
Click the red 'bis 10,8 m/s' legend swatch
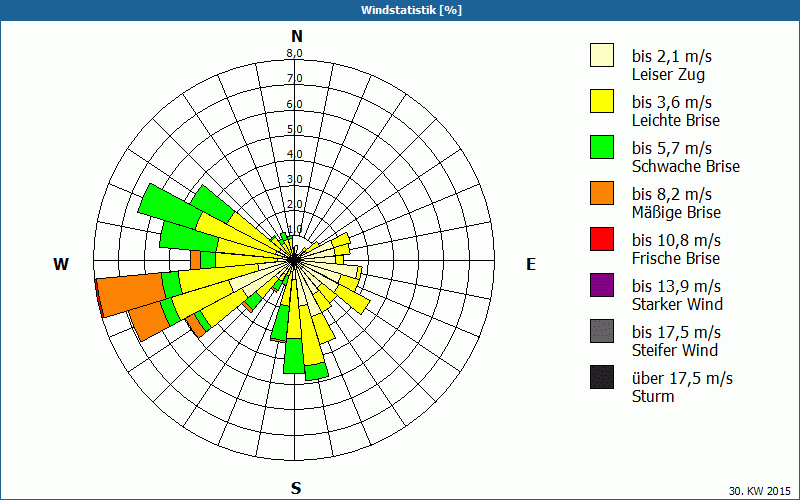[602, 239]
